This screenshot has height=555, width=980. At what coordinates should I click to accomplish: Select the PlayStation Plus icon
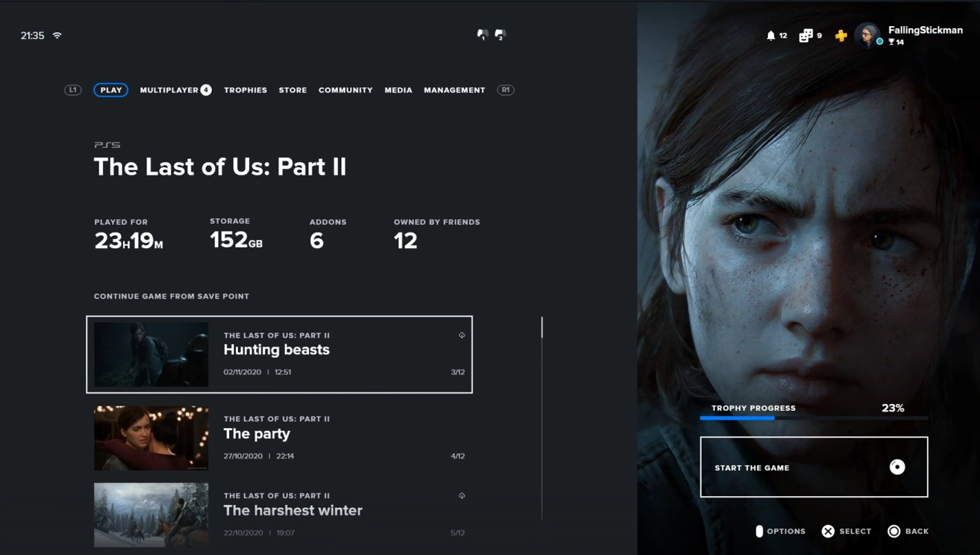pyautogui.click(x=841, y=35)
